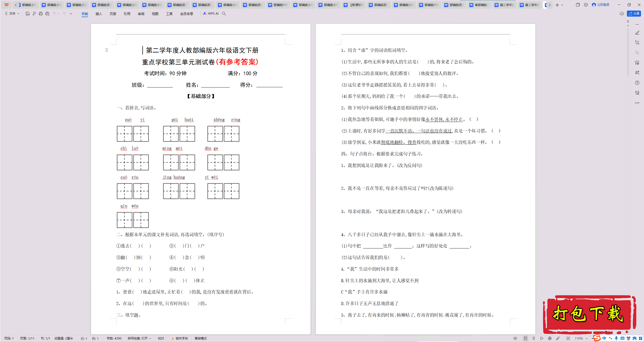Click the vertical scrollbar thumb

[x=628, y=53]
